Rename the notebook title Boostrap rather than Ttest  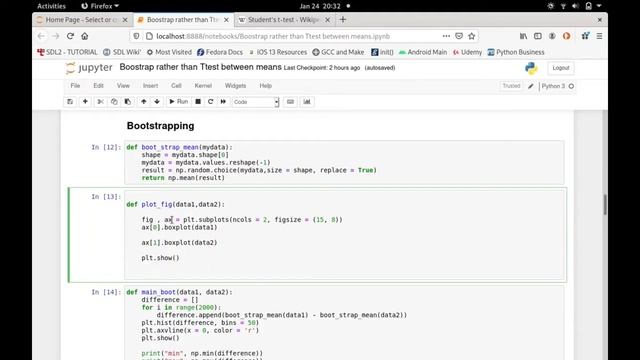coord(200,67)
